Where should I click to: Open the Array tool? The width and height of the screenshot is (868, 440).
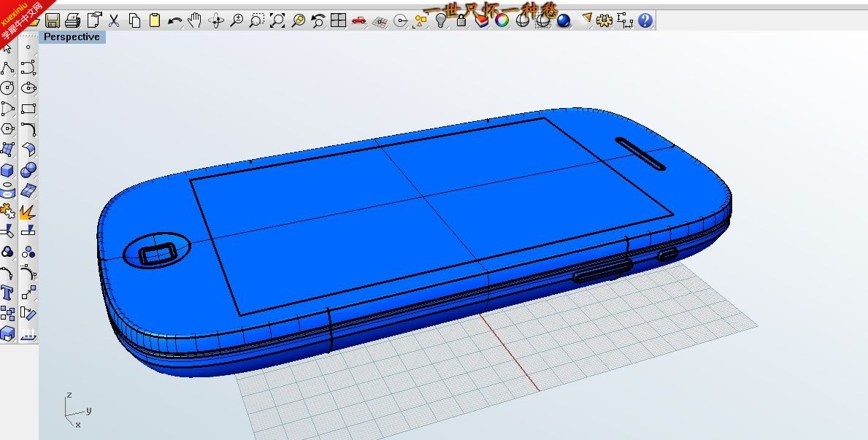pos(8,313)
